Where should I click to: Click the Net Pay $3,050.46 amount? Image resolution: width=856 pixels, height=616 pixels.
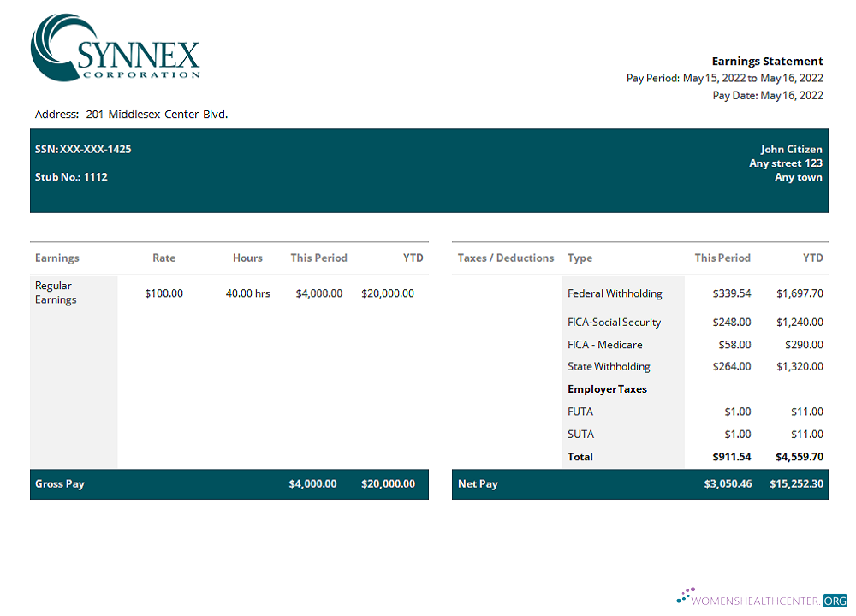[728, 484]
